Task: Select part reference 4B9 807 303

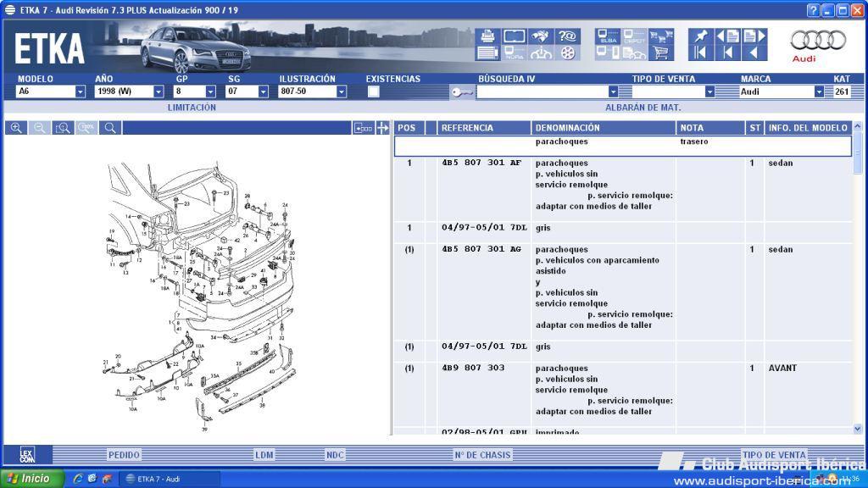Action: [x=473, y=368]
